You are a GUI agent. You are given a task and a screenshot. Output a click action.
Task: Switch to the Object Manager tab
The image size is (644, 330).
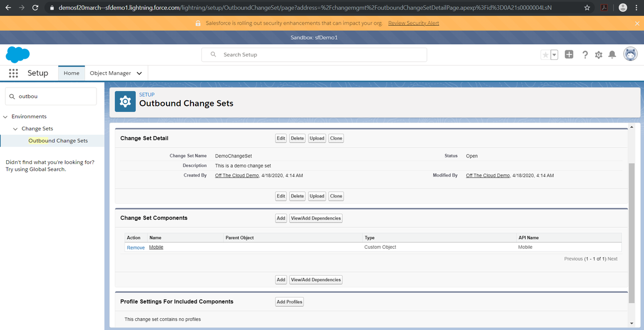point(111,73)
